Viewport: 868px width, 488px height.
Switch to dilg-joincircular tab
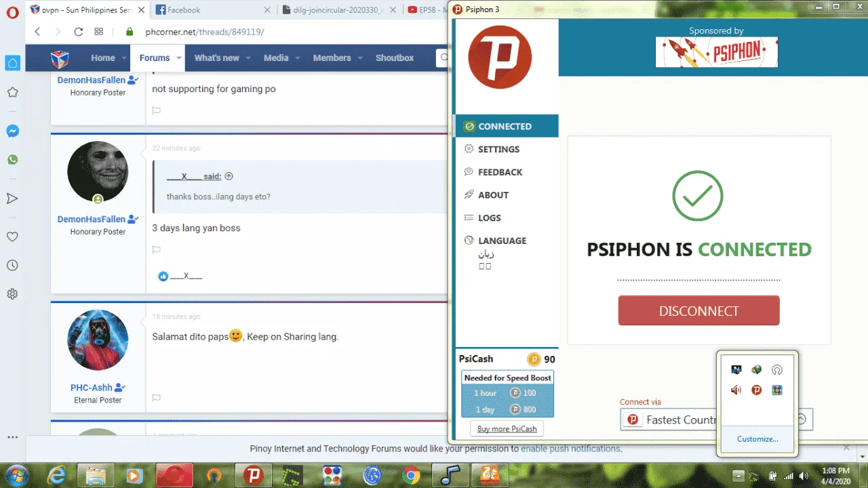click(x=340, y=9)
